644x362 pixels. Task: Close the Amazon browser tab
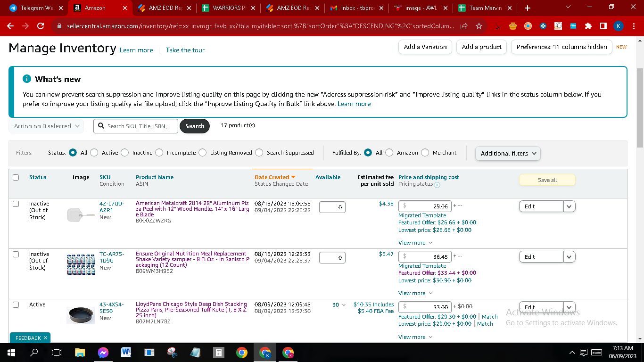[125, 8]
